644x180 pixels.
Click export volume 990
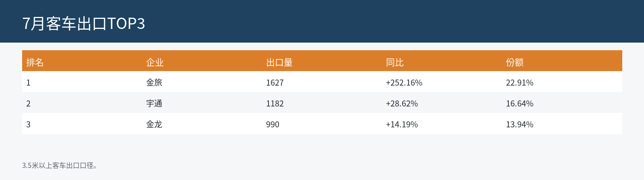coord(272,125)
